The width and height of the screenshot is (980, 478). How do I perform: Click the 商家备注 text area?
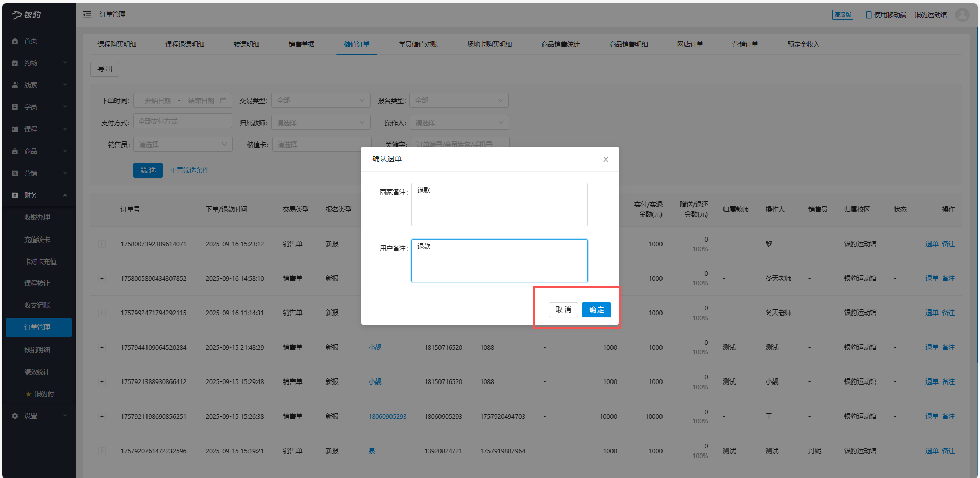(499, 204)
